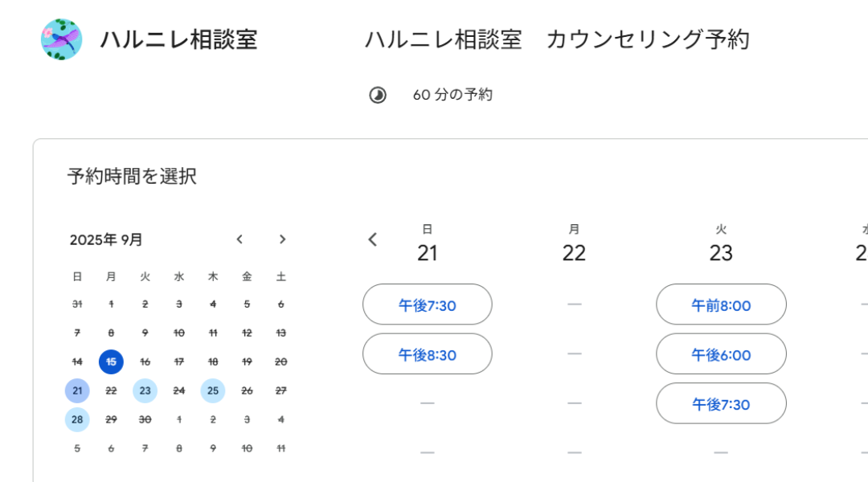Pick Tuesday 午後7:30 appointment slot
Image resolution: width=868 pixels, height=482 pixels.
721,403
